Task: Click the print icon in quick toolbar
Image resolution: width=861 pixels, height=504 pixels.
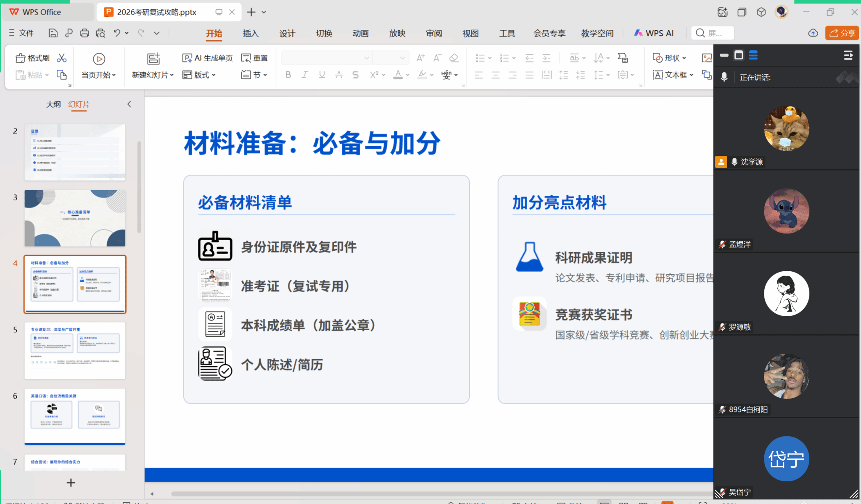Action: point(85,33)
